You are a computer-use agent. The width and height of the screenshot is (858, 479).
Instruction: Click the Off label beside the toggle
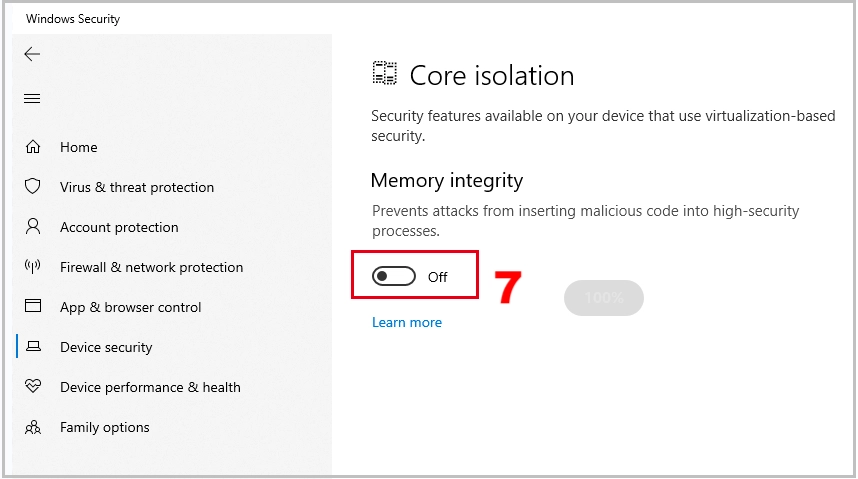(x=438, y=278)
